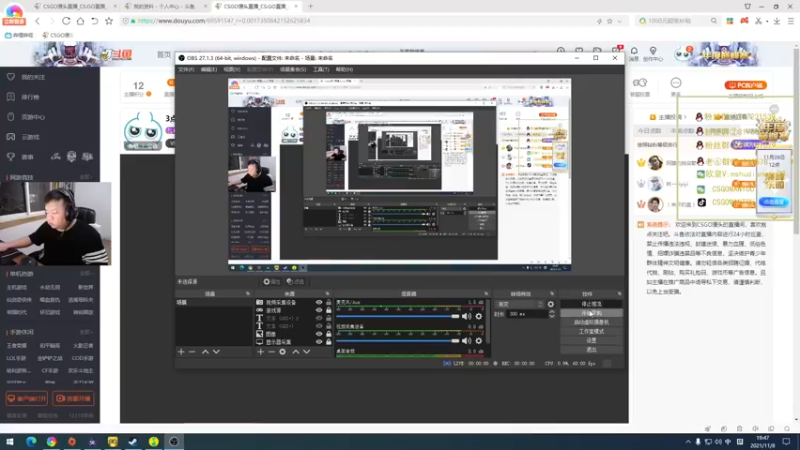
Task: Open 消息 bell notifications on Douyu header
Action: click(x=634, y=53)
